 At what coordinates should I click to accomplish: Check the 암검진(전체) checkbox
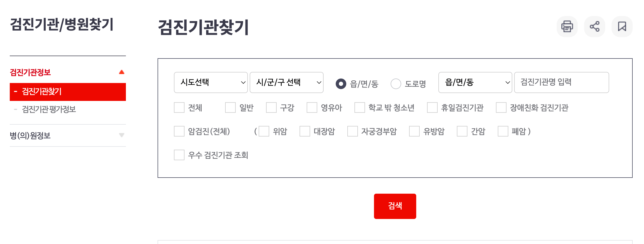pyautogui.click(x=179, y=131)
